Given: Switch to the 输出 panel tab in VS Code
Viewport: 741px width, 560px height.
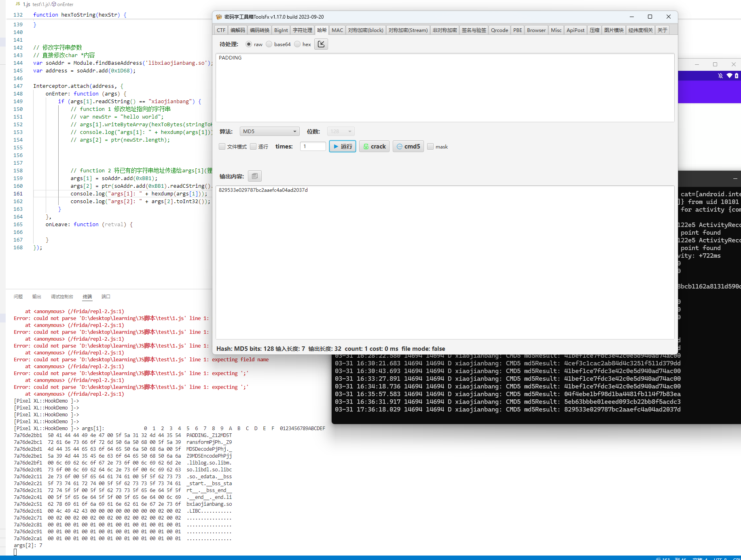Looking at the screenshot, I should [x=37, y=297].
